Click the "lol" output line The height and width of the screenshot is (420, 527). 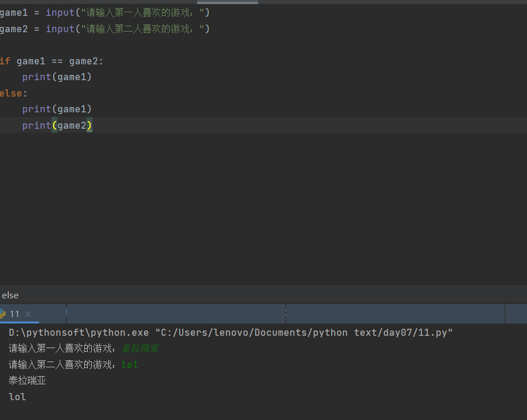pos(16,397)
